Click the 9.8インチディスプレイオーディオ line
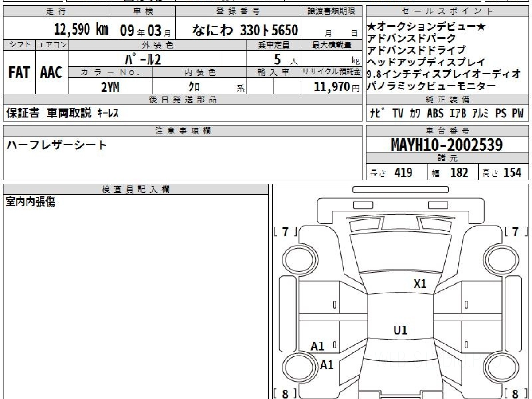The image size is (532, 399). pyautogui.click(x=444, y=74)
